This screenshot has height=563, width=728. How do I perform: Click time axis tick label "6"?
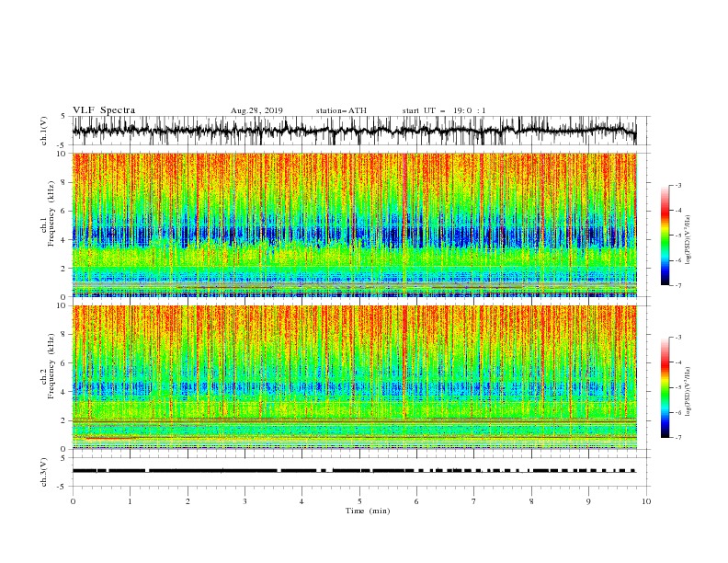pyautogui.click(x=416, y=501)
